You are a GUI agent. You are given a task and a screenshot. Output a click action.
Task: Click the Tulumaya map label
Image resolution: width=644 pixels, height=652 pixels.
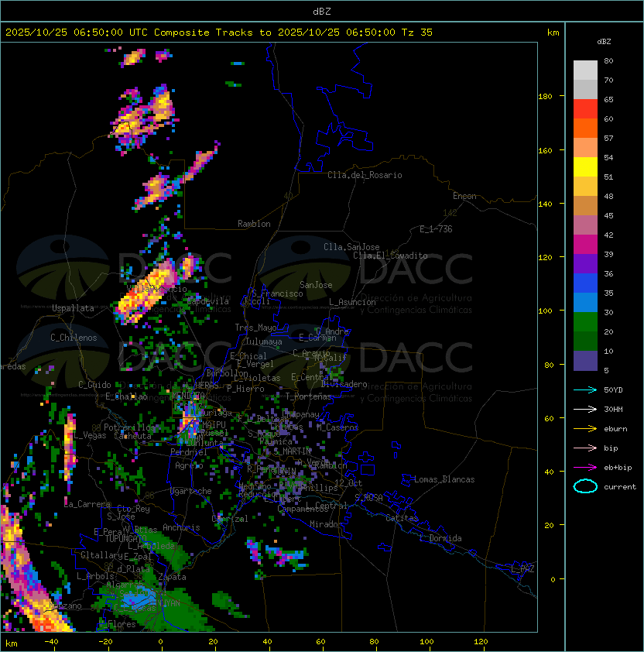tap(264, 341)
